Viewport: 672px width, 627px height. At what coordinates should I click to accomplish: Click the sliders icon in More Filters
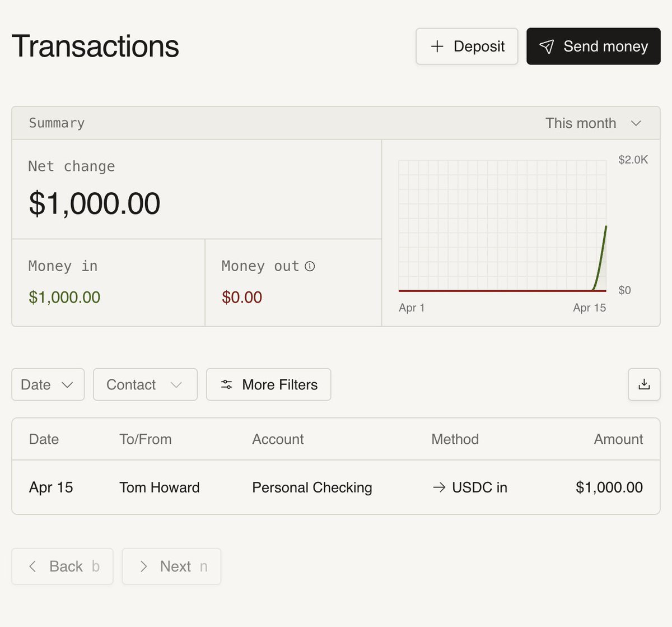pos(226,384)
